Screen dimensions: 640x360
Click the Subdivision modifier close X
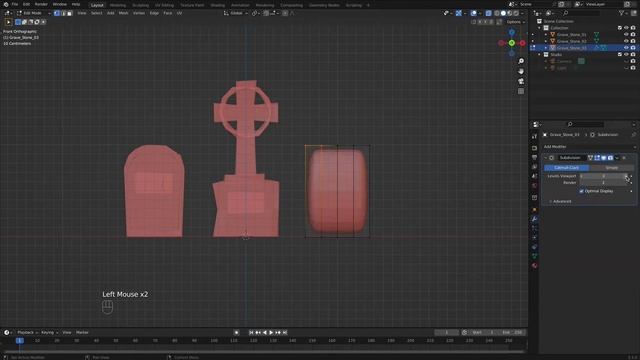click(624, 158)
